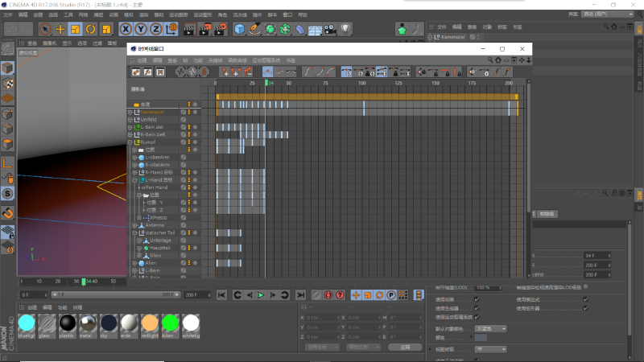Toggle X axis lock button

coord(126,29)
